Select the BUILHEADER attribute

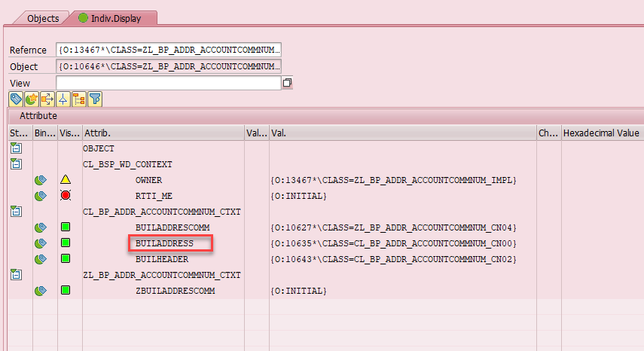162,259
